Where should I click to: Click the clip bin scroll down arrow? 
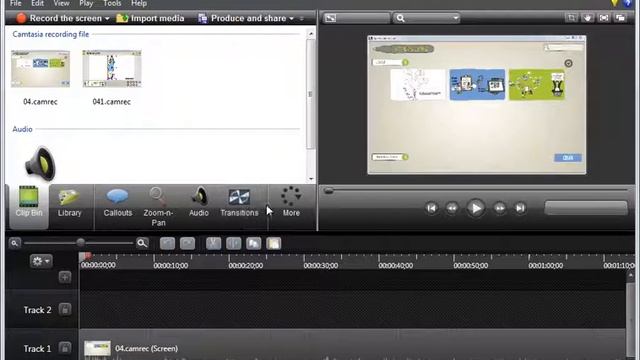pos(311,179)
